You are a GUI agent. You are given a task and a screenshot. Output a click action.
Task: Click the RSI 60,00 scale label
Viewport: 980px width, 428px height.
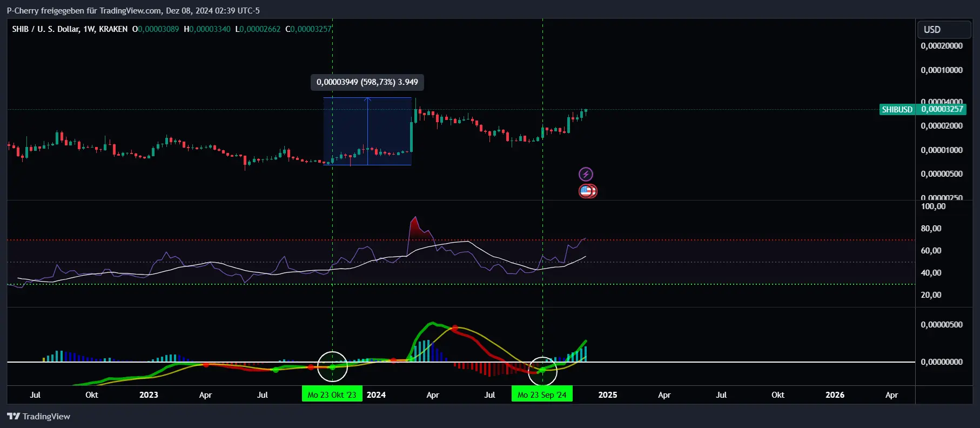[x=931, y=251]
